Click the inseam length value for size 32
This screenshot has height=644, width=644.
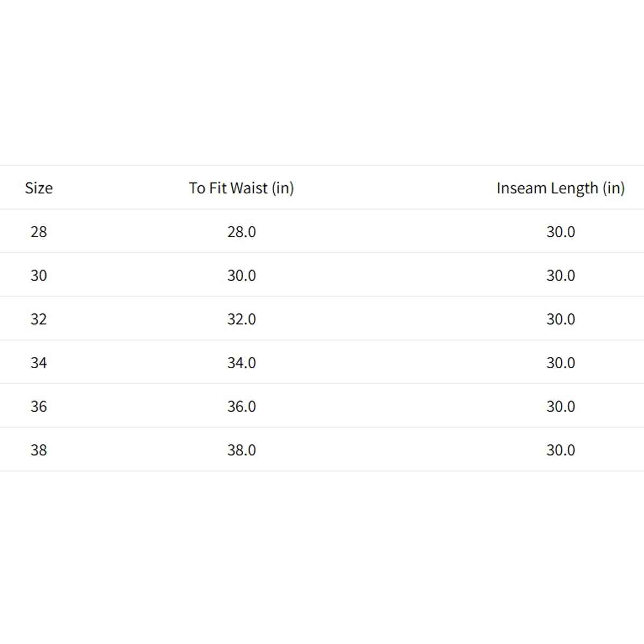click(560, 319)
